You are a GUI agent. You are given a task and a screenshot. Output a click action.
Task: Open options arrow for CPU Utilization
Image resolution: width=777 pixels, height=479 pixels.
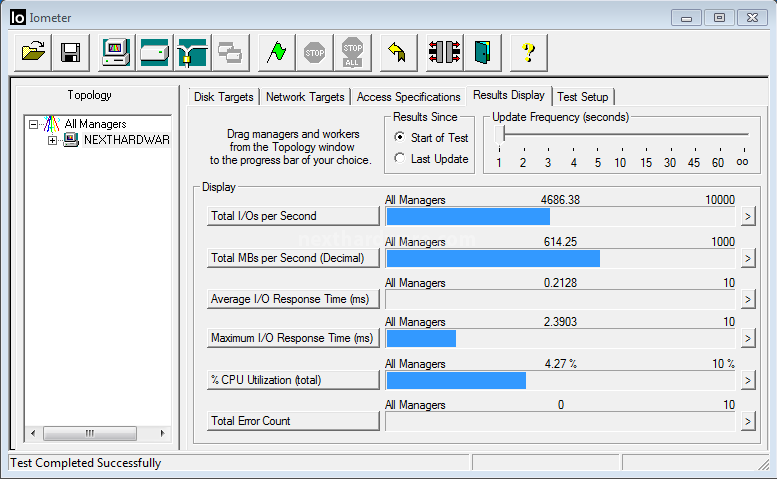(x=748, y=380)
